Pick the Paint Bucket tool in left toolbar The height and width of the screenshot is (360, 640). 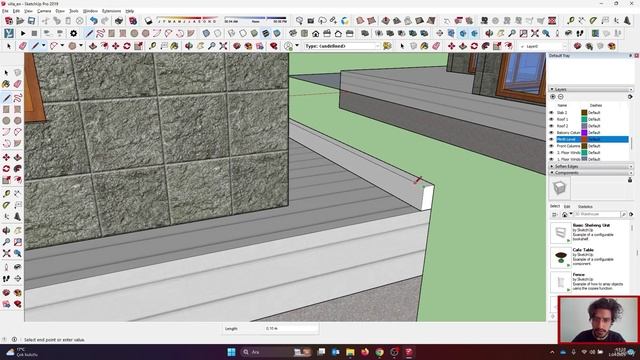tap(7, 84)
